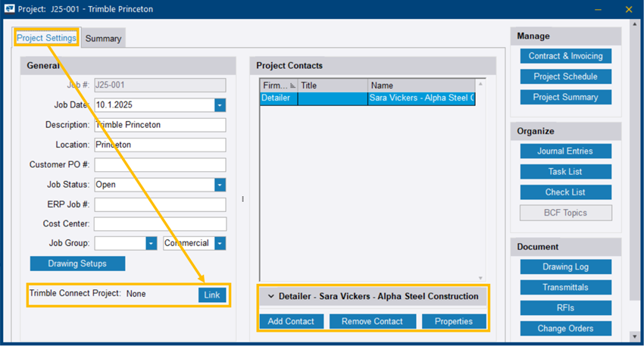This screenshot has width=644, height=346.
Task: Click the Add Contact button
Action: point(291,321)
